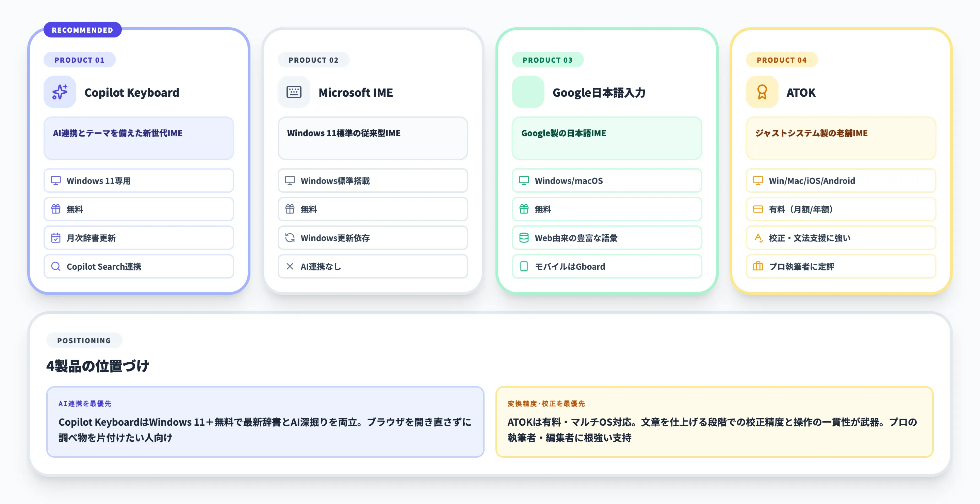Click the database icon on Web由来の豊富な語彙
980x504 pixels.
[524, 238]
